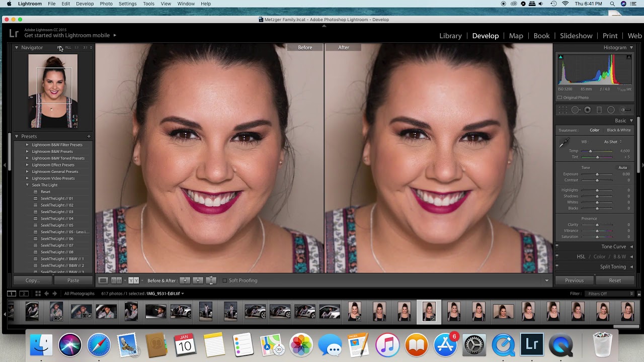Expand the Tone Curve panel arrow
The image size is (644, 362).
click(x=631, y=247)
